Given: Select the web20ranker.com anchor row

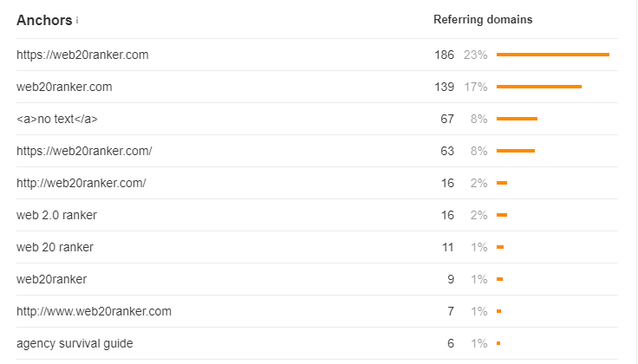Looking at the screenshot, I should (x=64, y=87).
